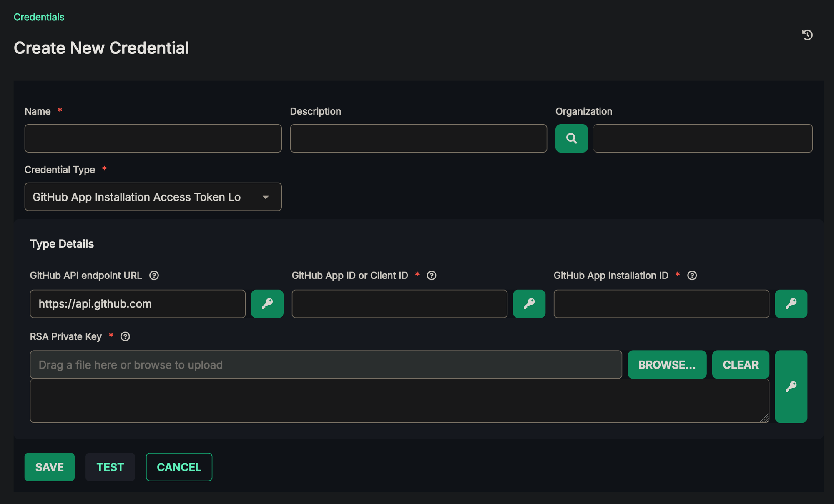Show help for GitHub App ID or Client ID
Screen dimensions: 834x504
click(432, 276)
